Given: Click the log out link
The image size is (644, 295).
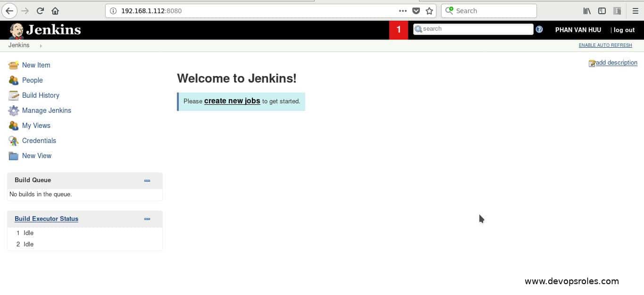Looking at the screenshot, I should (624, 30).
